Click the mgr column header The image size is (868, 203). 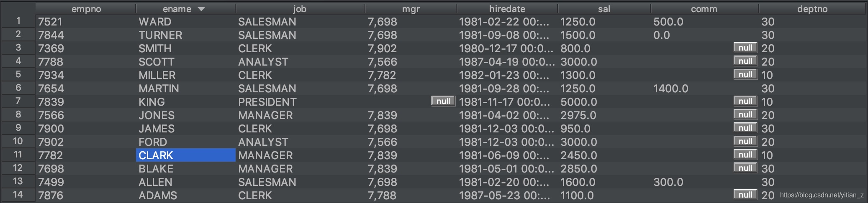(411, 9)
